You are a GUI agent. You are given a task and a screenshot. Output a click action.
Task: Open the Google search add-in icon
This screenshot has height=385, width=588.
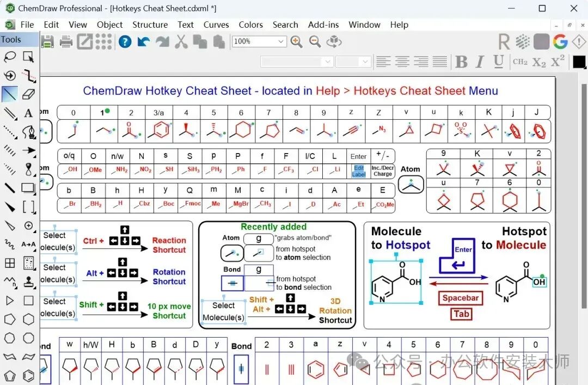coord(560,41)
